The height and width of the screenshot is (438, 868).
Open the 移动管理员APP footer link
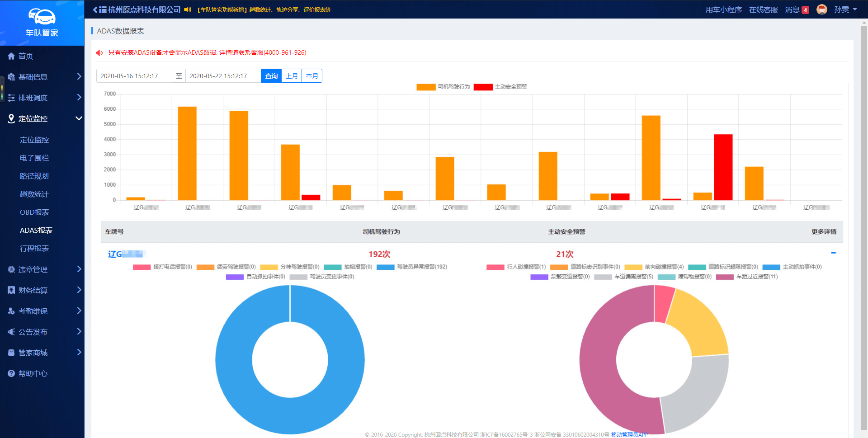(x=629, y=434)
